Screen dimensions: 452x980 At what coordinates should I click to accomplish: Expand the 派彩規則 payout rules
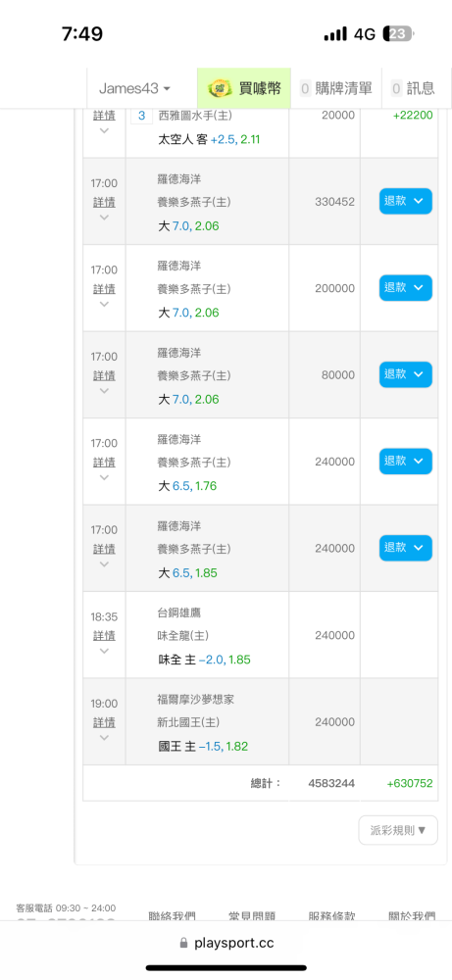pos(398,830)
